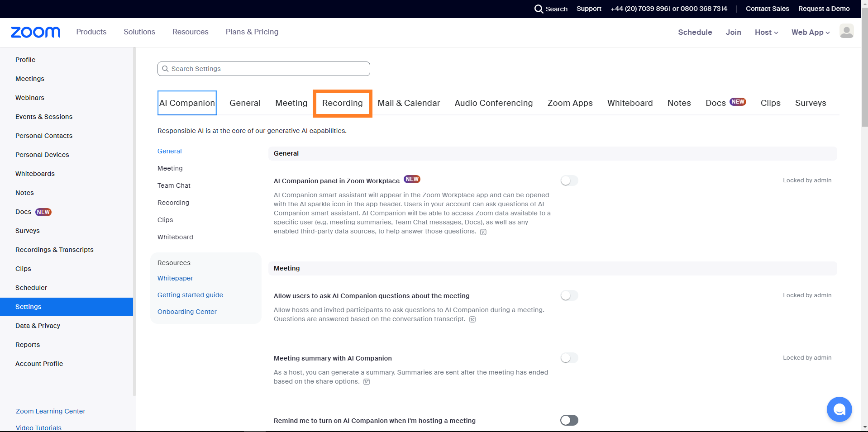Click the info icon after share options text
868x432 pixels.
pyautogui.click(x=367, y=382)
